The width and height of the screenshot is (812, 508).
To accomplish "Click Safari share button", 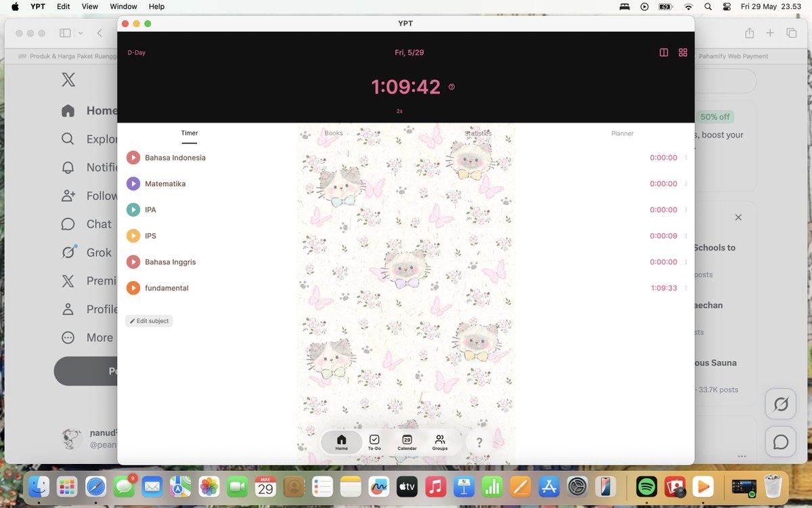I will (x=749, y=33).
